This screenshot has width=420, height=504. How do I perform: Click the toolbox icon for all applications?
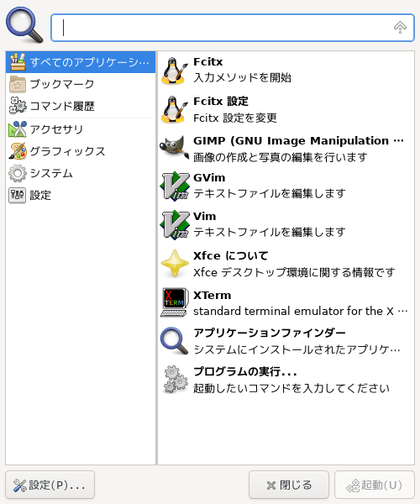(18, 62)
